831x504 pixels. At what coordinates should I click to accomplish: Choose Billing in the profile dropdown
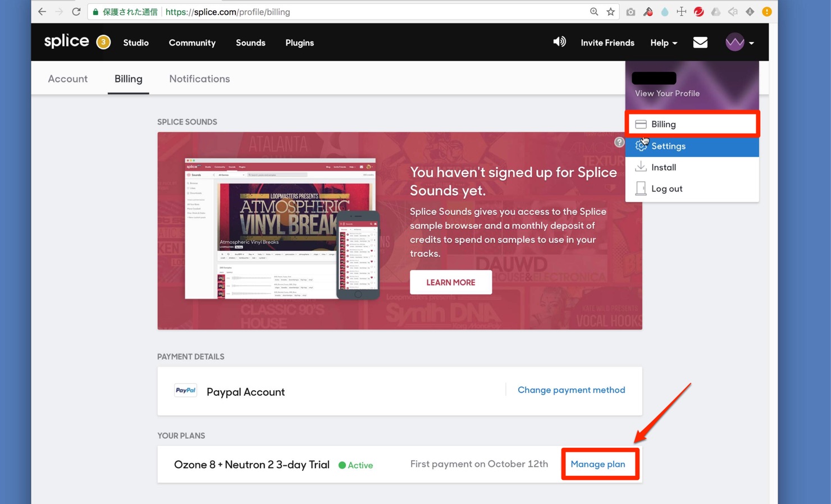tap(692, 124)
